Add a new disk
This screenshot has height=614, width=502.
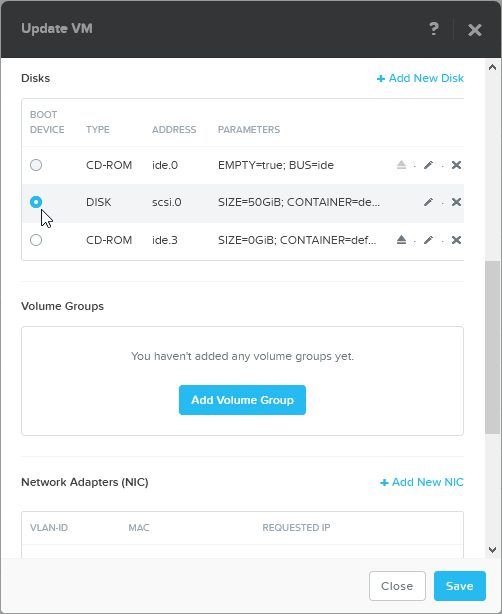(x=420, y=78)
